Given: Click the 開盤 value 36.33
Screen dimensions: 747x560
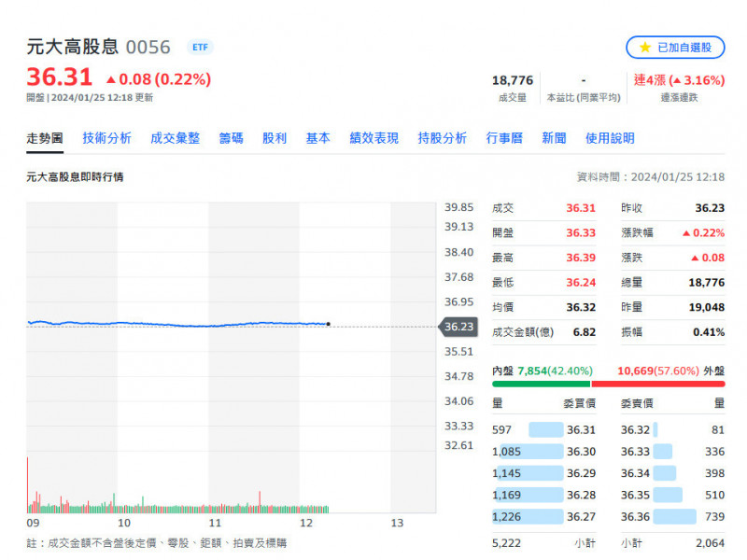Looking at the screenshot, I should point(581,232).
